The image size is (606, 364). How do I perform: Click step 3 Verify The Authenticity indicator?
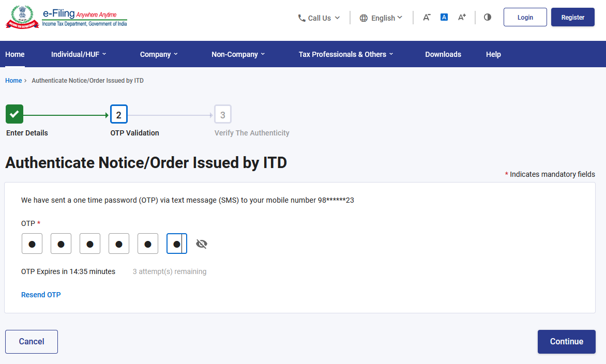coord(223,114)
